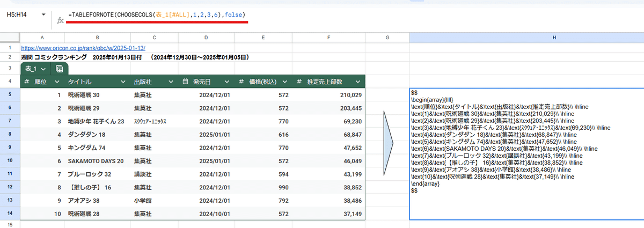Open the 出版社 column filter dropdown
Viewport: 644px width, 228px height.
[171, 82]
